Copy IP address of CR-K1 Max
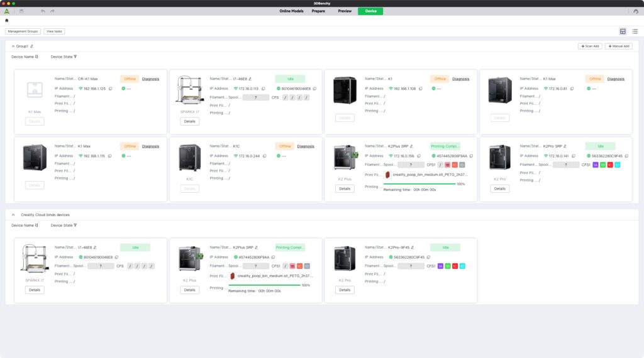Screen dimensions: 644x358 point(110,89)
